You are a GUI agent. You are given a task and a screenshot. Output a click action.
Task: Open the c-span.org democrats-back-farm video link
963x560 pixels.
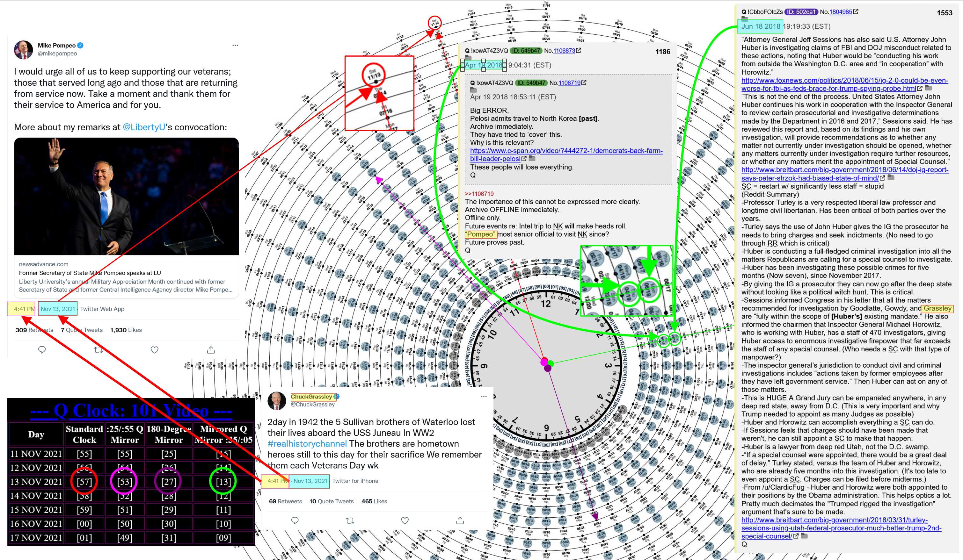566,154
